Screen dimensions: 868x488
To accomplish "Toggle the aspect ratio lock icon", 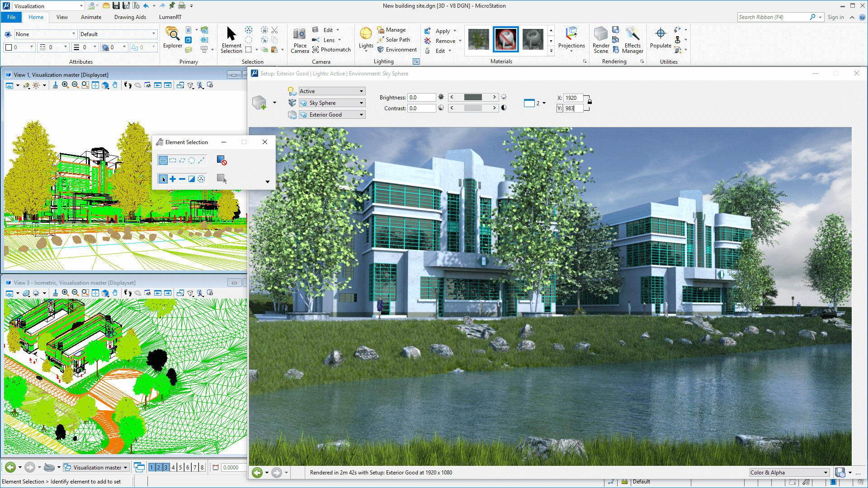I will point(590,102).
